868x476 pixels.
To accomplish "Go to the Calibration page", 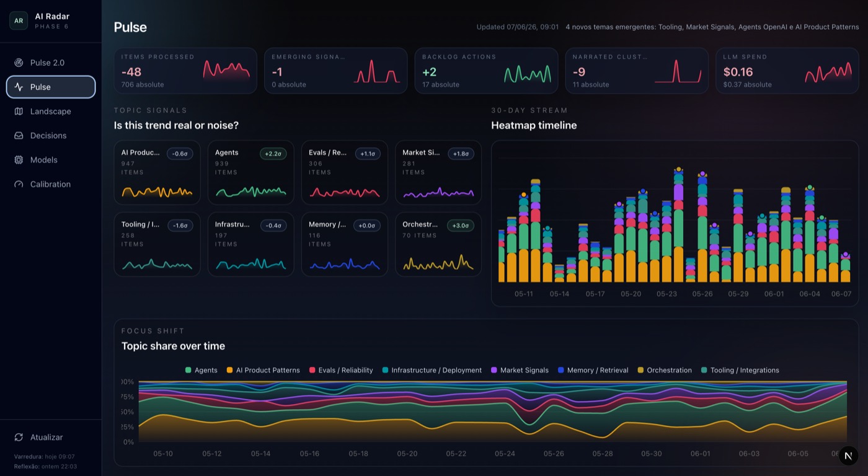I will pos(51,184).
